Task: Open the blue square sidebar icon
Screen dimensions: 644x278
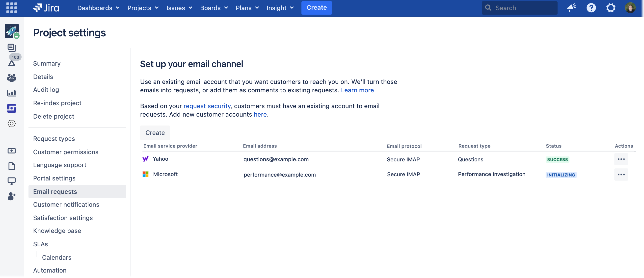Action: (11, 108)
